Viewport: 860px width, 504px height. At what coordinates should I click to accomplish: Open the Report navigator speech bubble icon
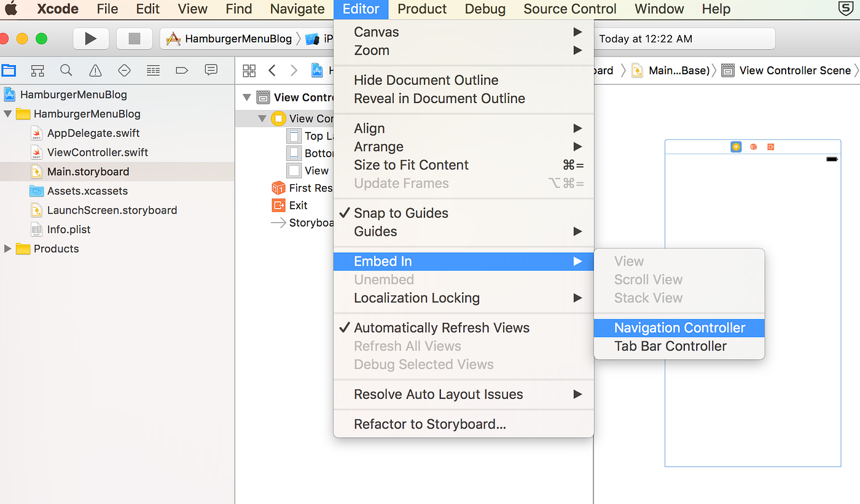pos(211,70)
